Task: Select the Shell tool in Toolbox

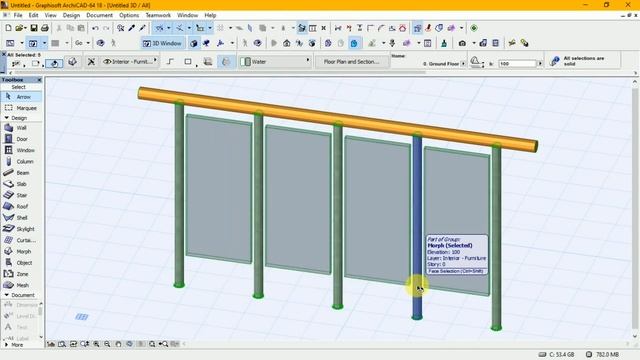Action: 21,218
